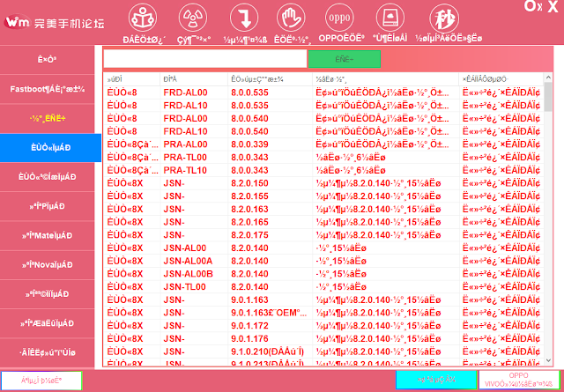Select the yellow-text sidebar tab
The width and height of the screenshot is (564, 392).
[47, 118]
